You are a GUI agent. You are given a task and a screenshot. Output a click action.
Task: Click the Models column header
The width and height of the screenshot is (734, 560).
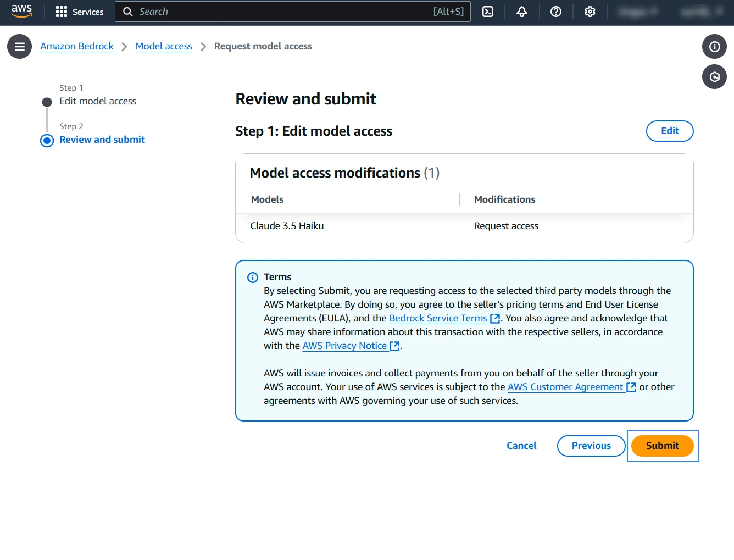tap(267, 199)
